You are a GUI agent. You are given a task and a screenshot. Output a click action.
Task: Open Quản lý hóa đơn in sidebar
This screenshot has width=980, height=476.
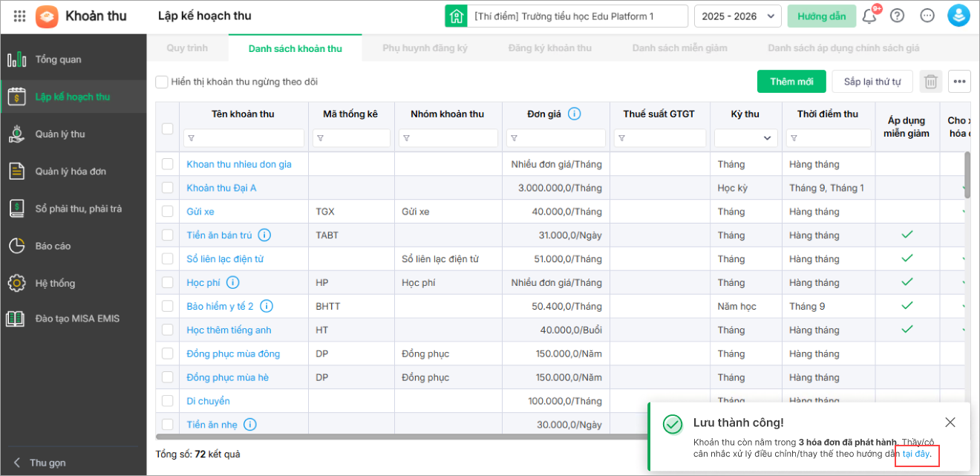pos(70,172)
